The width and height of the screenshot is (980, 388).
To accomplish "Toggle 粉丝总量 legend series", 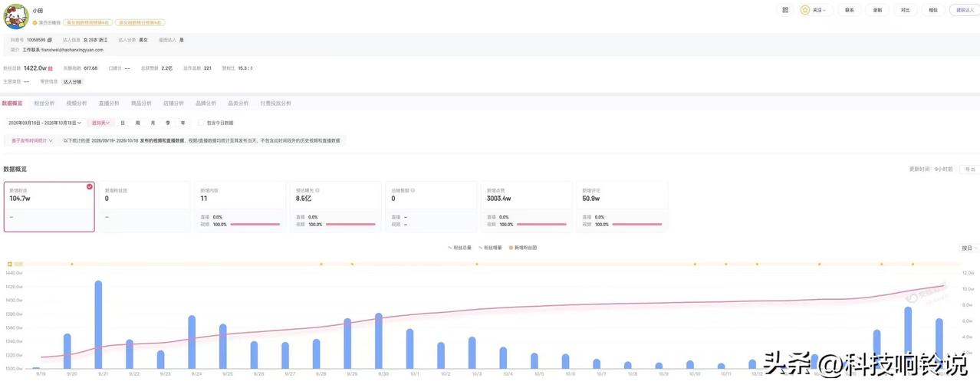I will pyautogui.click(x=461, y=248).
